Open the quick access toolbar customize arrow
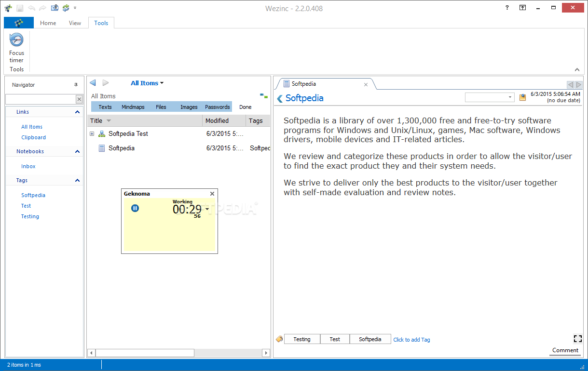588x371 pixels. point(75,8)
